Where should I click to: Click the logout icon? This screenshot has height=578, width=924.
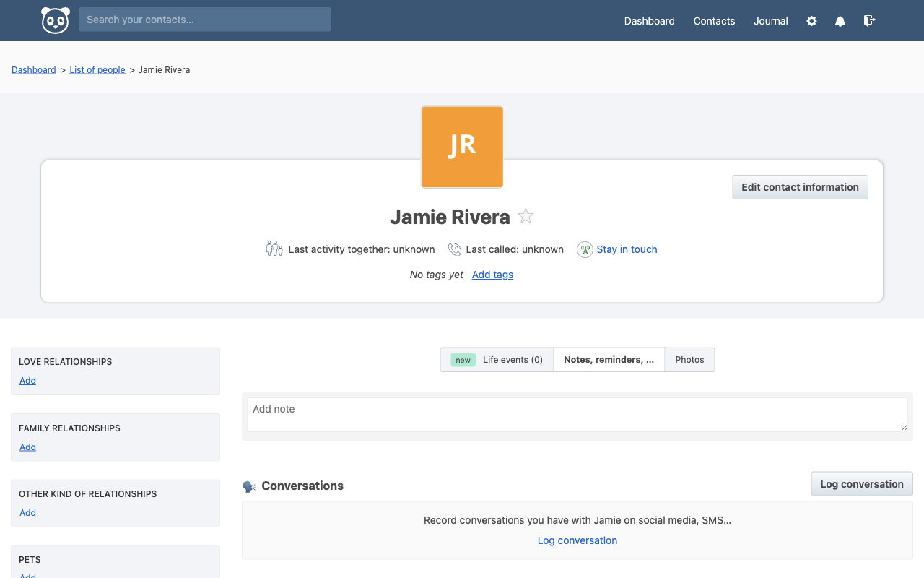[869, 20]
